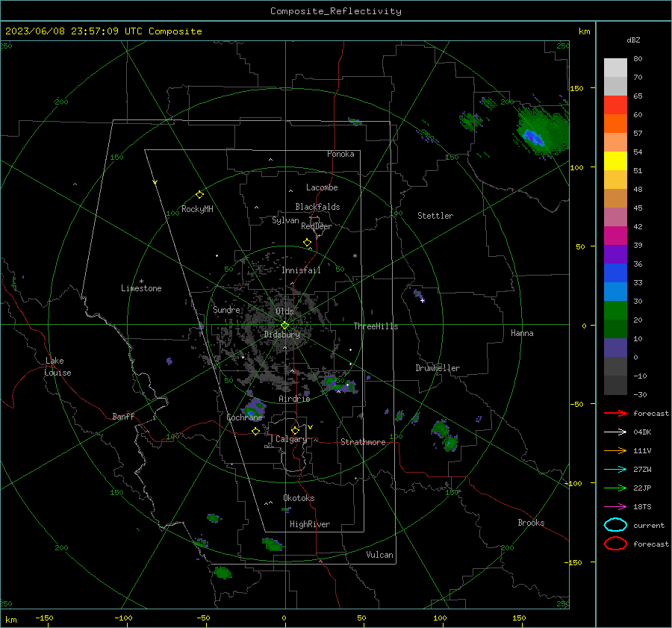
Task: Click the cyan 27ZW arrow icon
Action: 615,470
